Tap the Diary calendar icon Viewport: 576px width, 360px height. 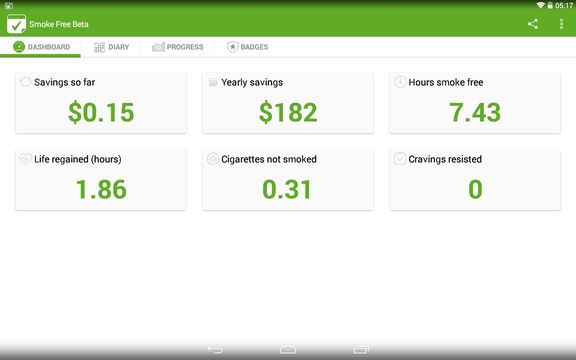(99, 47)
